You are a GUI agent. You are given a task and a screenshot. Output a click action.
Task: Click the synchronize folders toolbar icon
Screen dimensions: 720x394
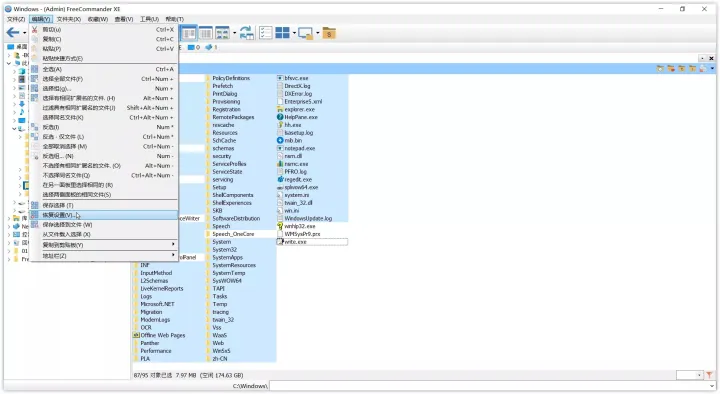(246, 33)
